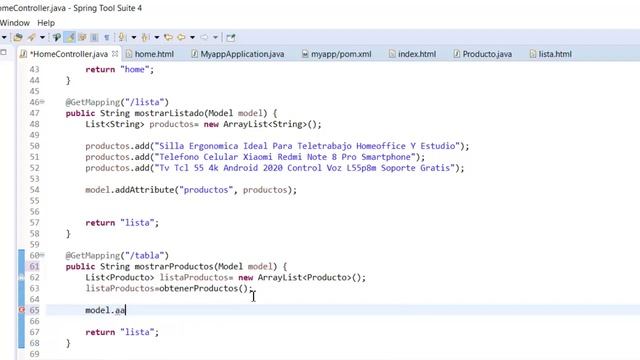Select the HomeController.java tab
This screenshot has height=360, width=640.
(x=69, y=54)
